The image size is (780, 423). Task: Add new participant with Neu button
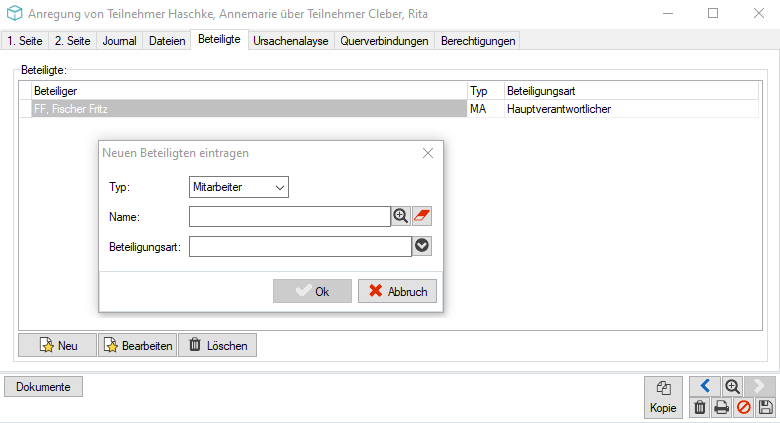click(58, 345)
